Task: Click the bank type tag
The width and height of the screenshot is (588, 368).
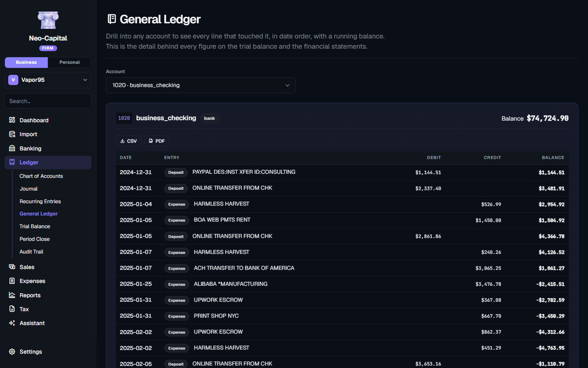Action: [x=209, y=118]
